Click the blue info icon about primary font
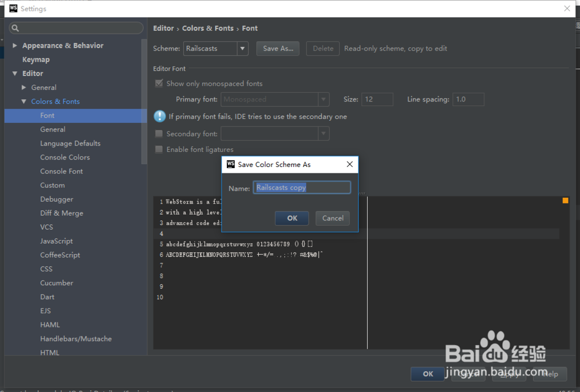580x392 pixels. click(159, 116)
